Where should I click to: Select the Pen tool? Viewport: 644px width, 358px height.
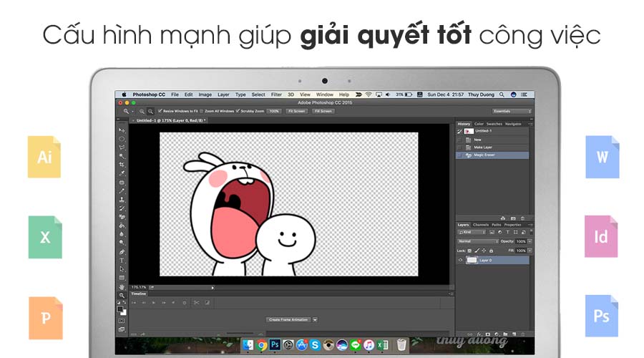122,251
